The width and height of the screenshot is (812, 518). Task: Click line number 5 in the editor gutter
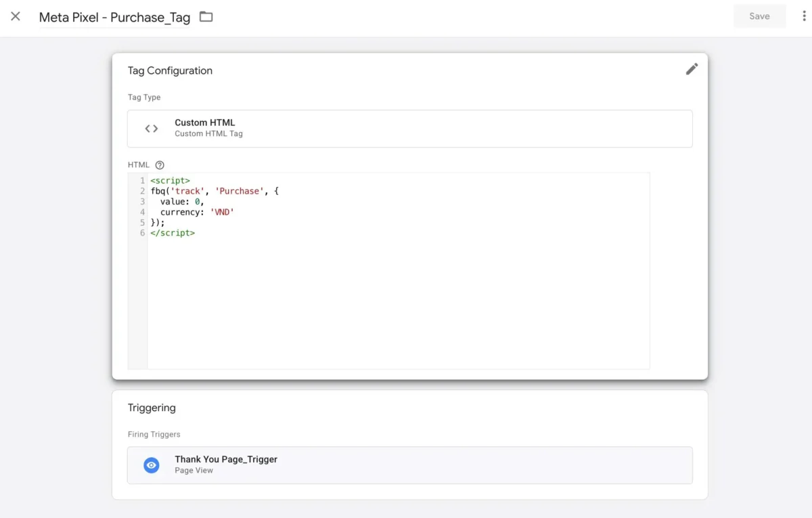pos(142,223)
